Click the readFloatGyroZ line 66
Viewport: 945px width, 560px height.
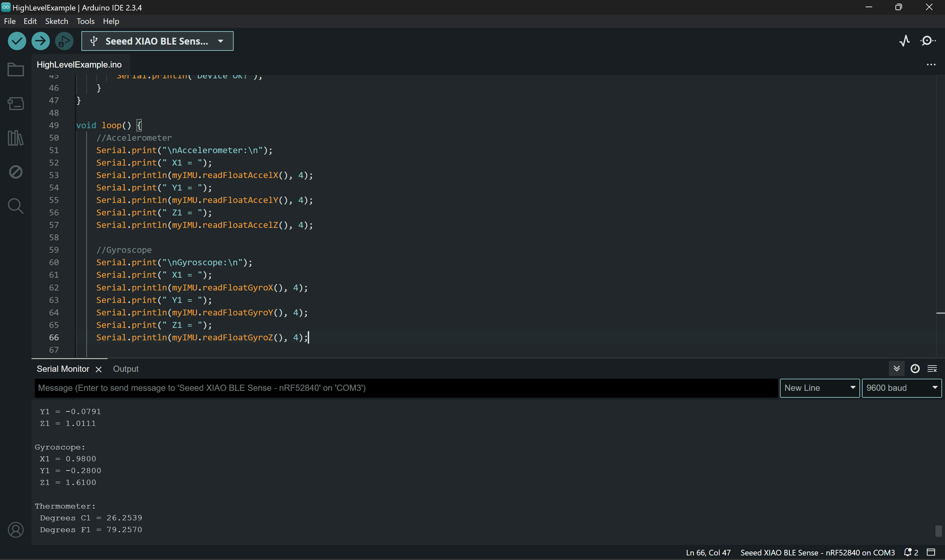(202, 337)
